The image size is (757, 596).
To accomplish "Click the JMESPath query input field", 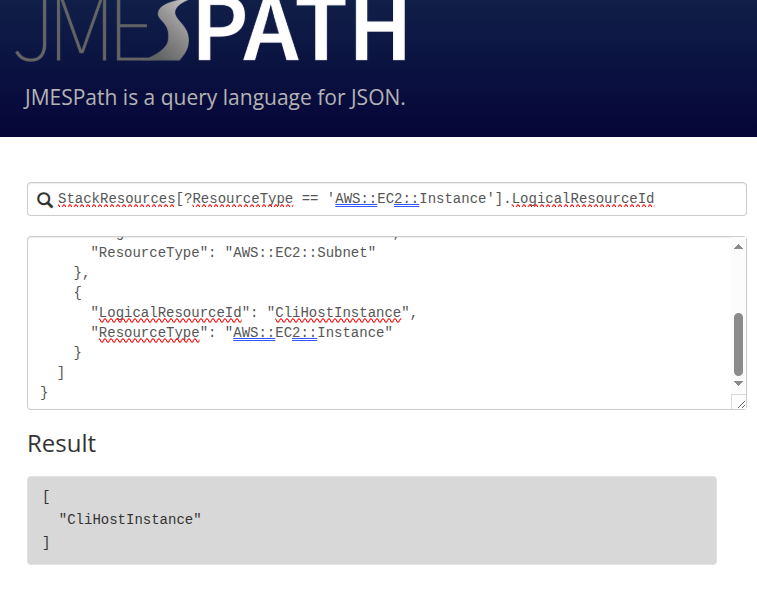I will tap(387, 199).
